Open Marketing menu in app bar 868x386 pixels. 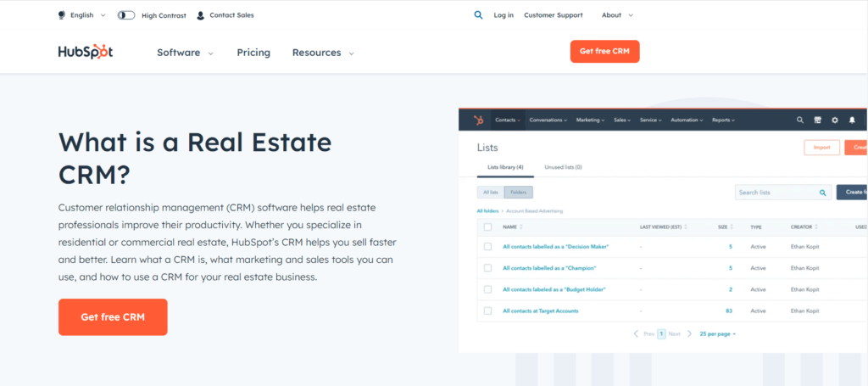click(x=590, y=120)
